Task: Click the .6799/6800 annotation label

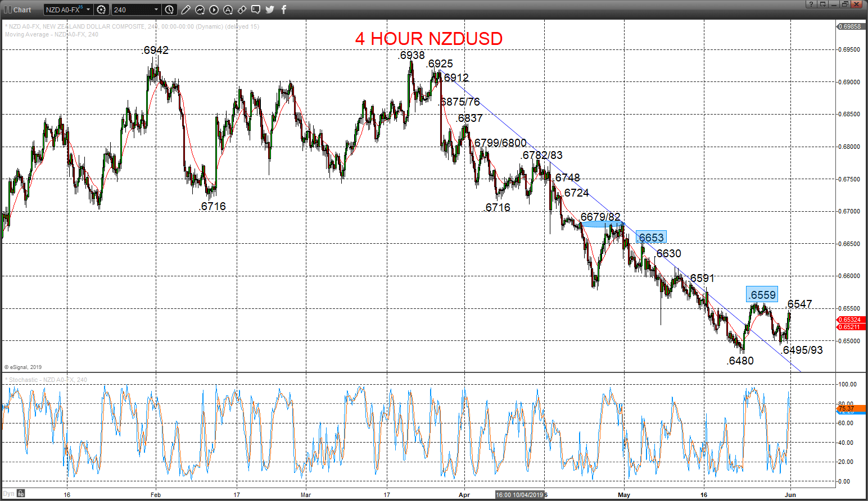Action: pyautogui.click(x=499, y=143)
